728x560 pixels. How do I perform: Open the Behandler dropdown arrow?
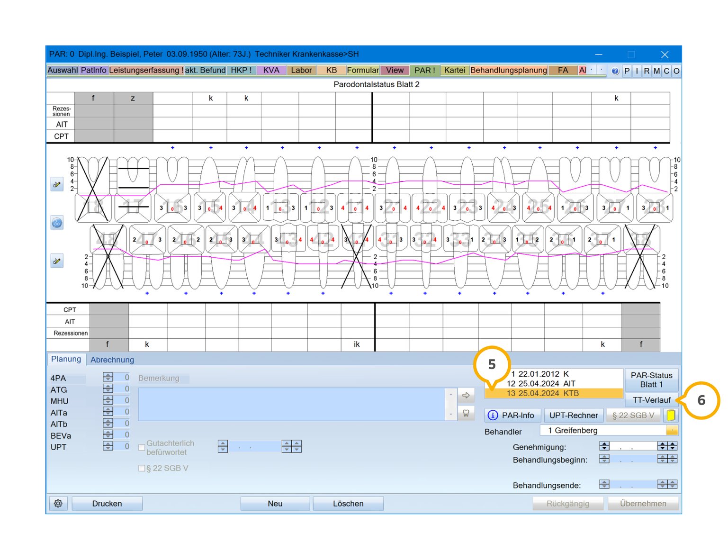672,430
